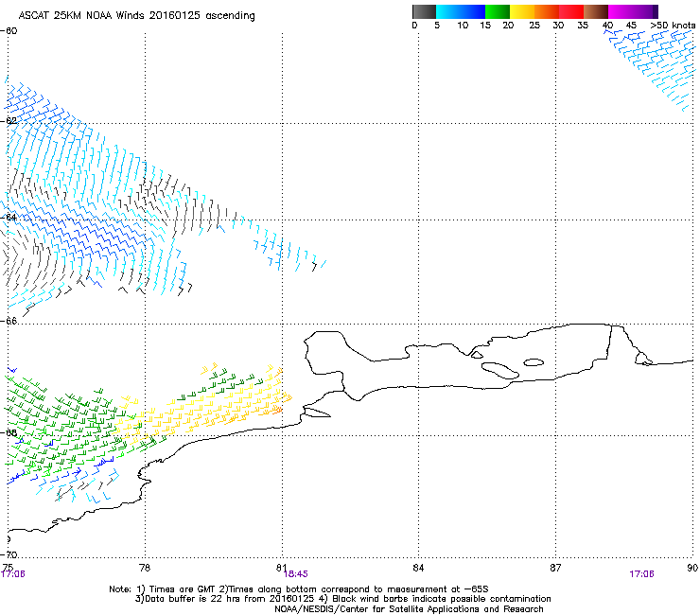
Task: Click the '75' longitude label
Action: pos(8,568)
